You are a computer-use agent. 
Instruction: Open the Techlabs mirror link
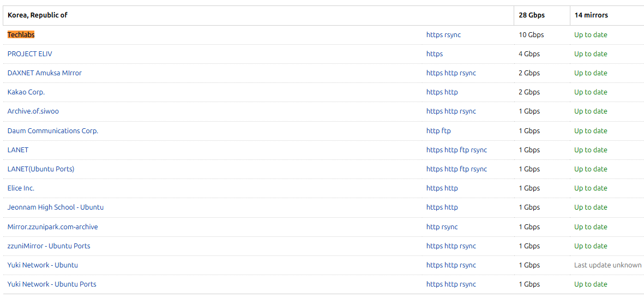pos(21,35)
